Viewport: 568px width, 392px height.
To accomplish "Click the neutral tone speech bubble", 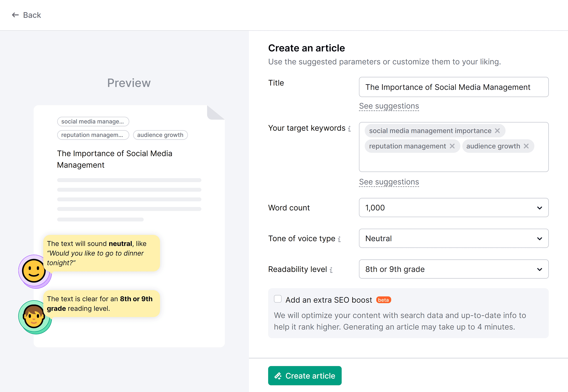I will (x=102, y=253).
